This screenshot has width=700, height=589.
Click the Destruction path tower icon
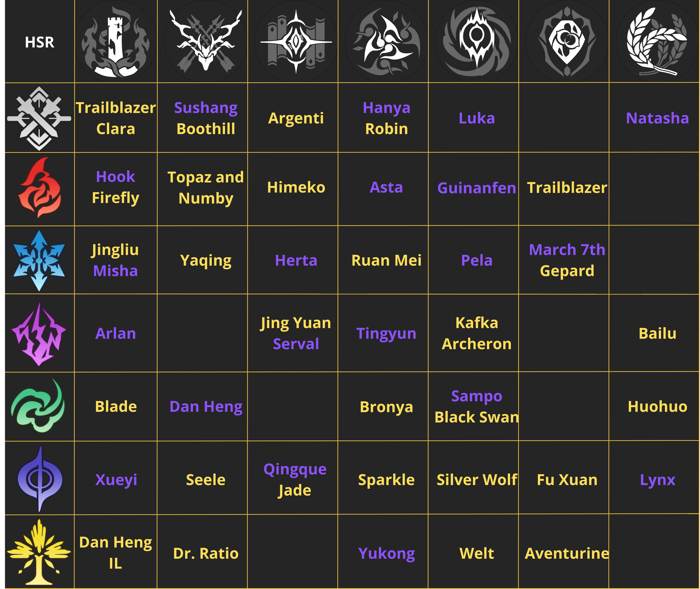pyautogui.click(x=115, y=42)
